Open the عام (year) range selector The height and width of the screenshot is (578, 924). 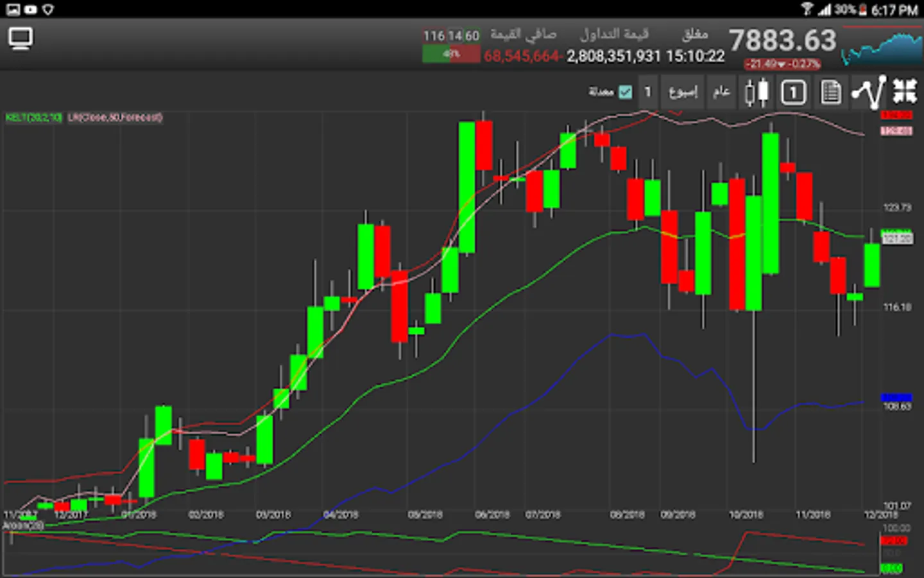click(x=721, y=92)
